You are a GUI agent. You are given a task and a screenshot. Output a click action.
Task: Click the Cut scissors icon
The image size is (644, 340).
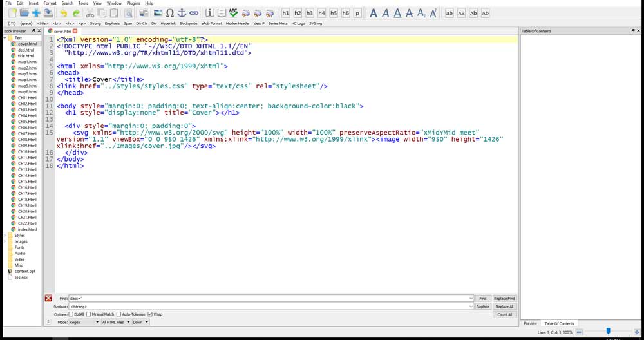coord(90,13)
